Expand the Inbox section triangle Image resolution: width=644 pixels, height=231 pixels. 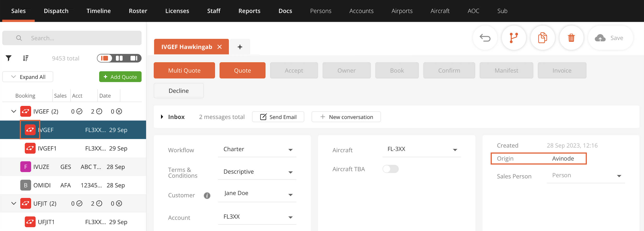click(x=162, y=117)
